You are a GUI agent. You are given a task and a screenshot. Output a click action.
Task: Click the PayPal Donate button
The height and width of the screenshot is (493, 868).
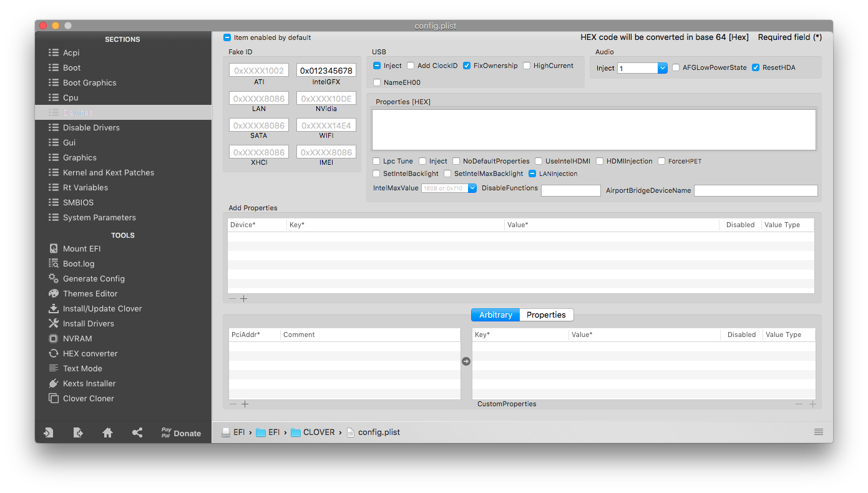[x=181, y=432]
